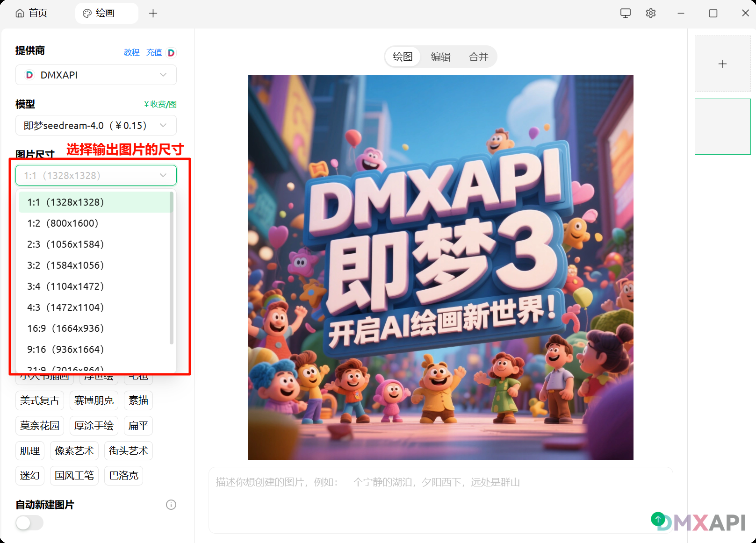This screenshot has height=543, width=756.
Task: Open the 教程 tutorial link
Action: tap(131, 53)
